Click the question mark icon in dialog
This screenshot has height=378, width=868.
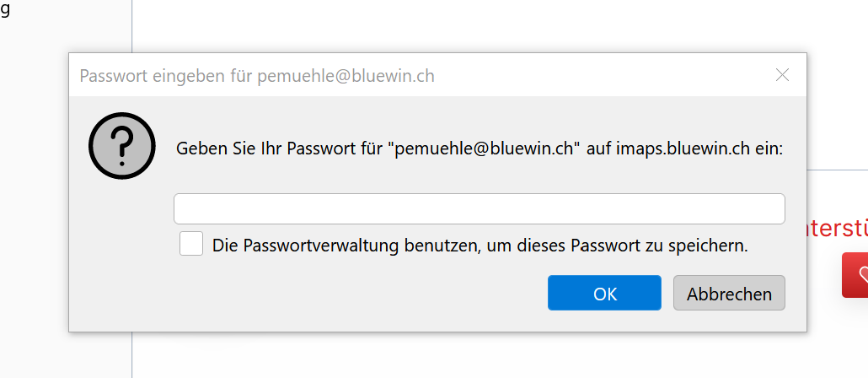[x=122, y=146]
